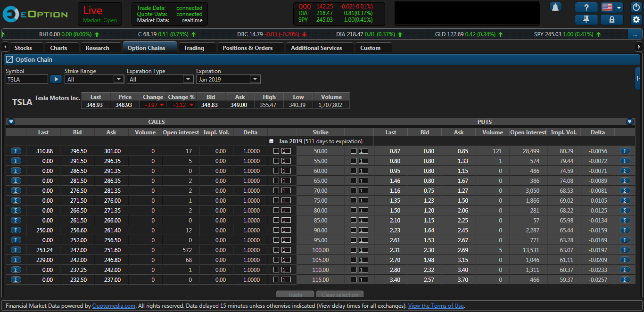The width and height of the screenshot is (644, 312).
Task: Open the Strike Range dropdown
Action: tap(94, 79)
